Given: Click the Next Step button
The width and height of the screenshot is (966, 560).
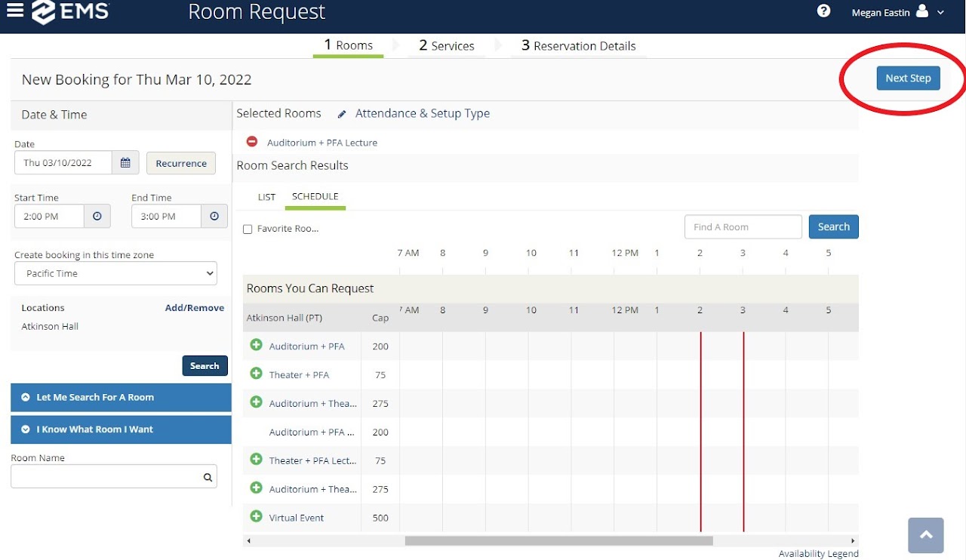Looking at the screenshot, I should (x=908, y=78).
